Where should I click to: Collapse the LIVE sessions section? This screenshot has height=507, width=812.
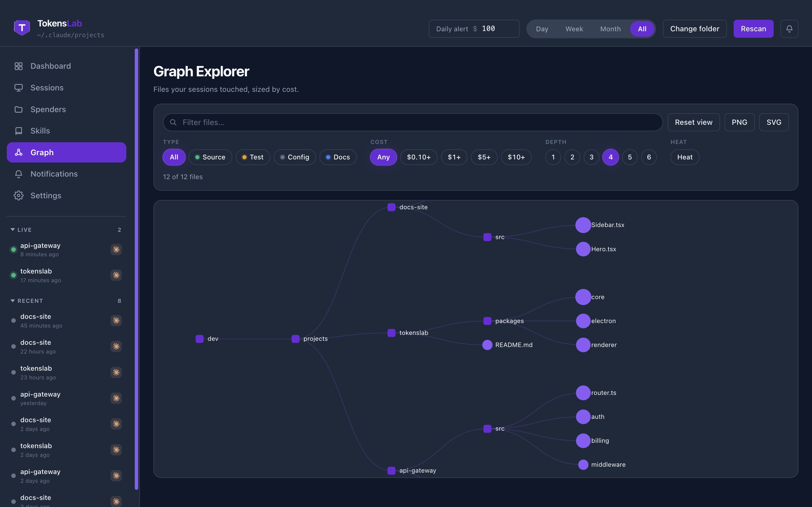click(12, 230)
